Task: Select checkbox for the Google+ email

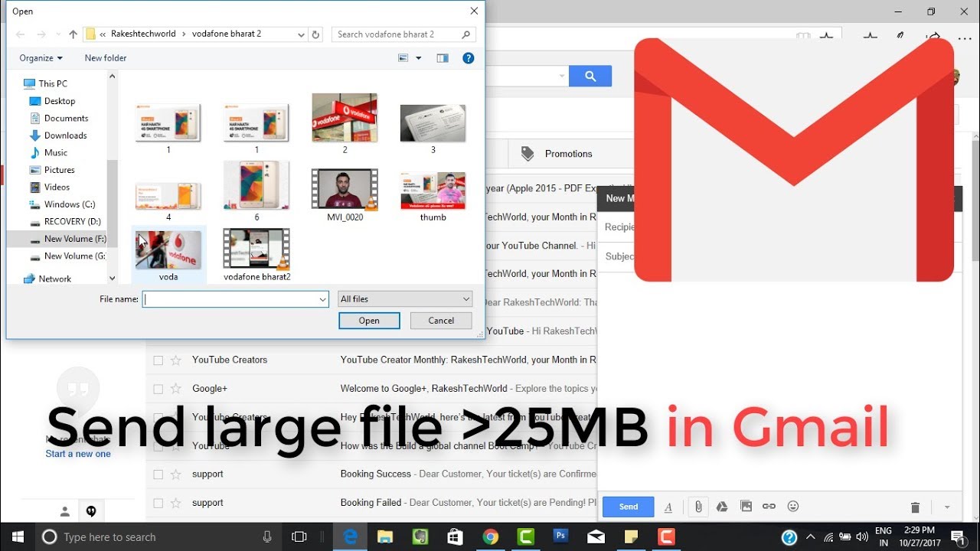Action: click(x=158, y=389)
